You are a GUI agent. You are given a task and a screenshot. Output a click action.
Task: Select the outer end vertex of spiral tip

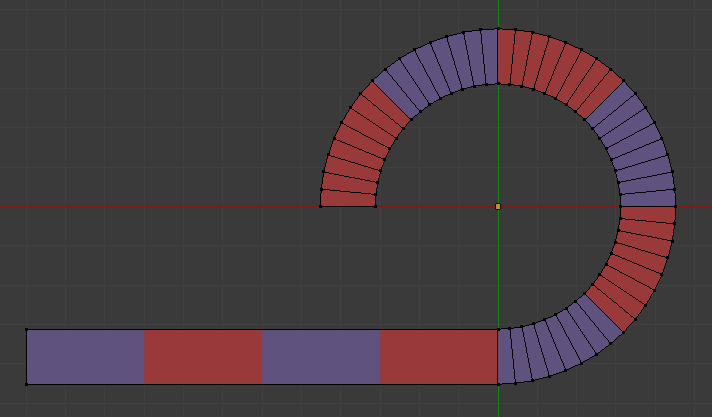(321, 207)
